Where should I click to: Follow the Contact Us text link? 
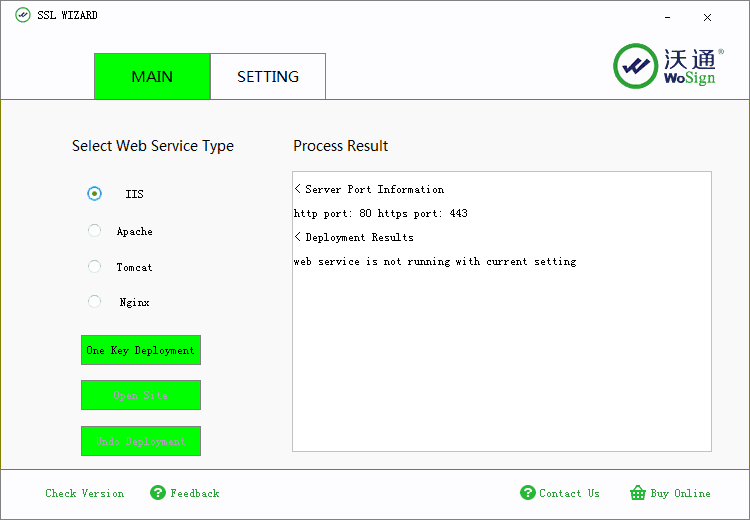pos(569,493)
